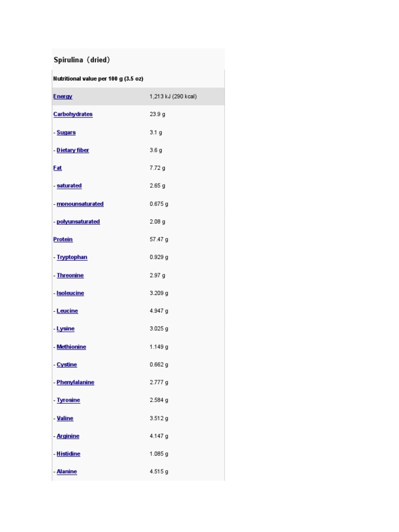Screen dimensions: 399x532
Task: Click the Methionine link
Action: tap(71, 347)
